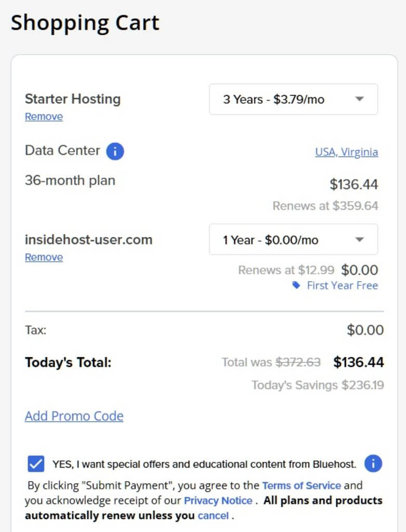Image resolution: width=406 pixels, height=532 pixels.
Task: Open the Privacy Notice link
Action: pyautogui.click(x=218, y=501)
